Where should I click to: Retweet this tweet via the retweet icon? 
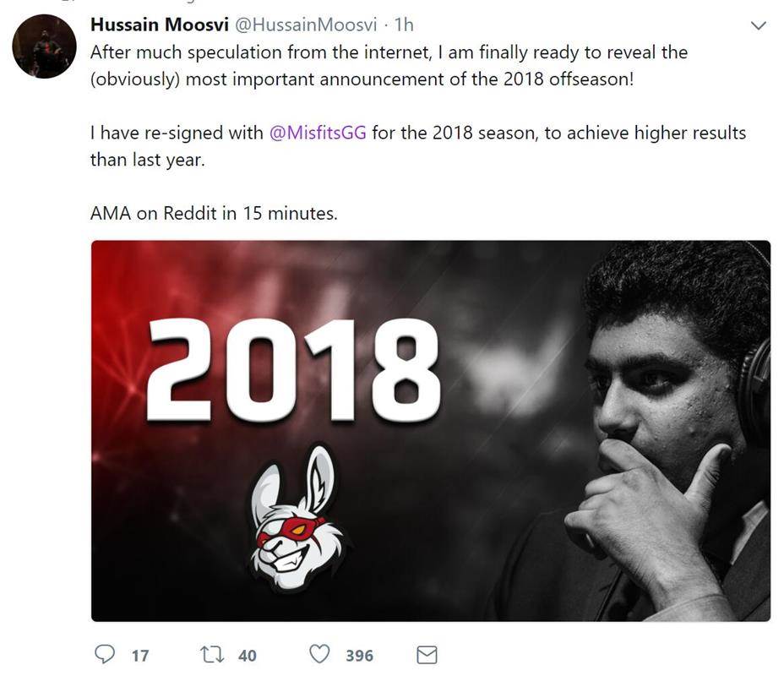pos(210,655)
